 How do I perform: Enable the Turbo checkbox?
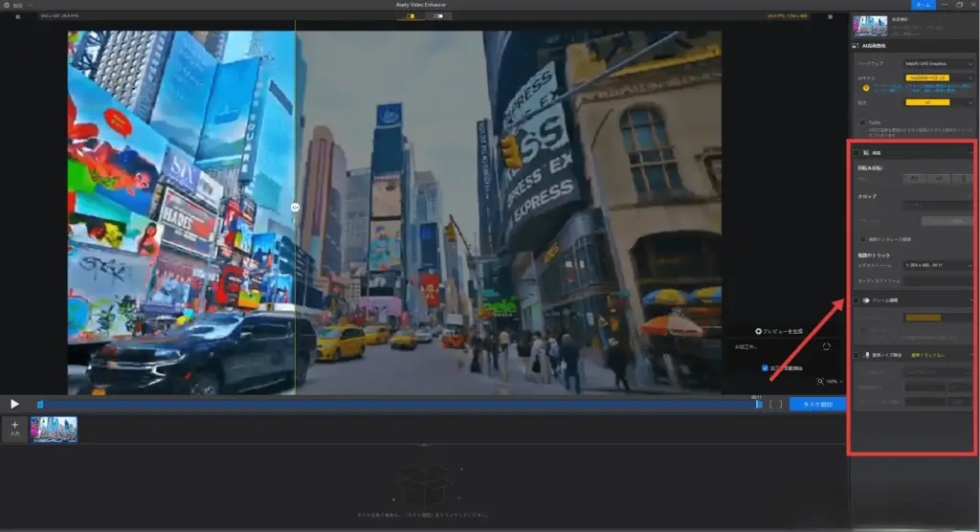[862, 122]
